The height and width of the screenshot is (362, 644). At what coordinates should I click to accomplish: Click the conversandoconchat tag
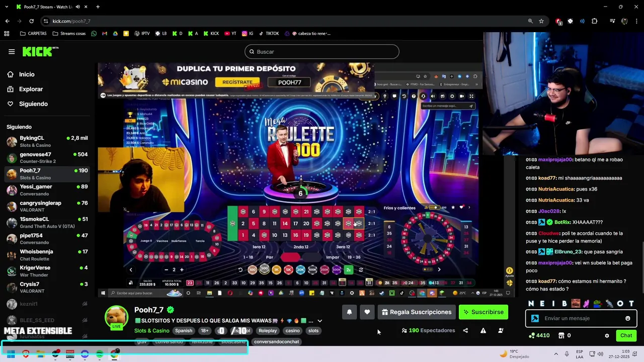(x=276, y=342)
